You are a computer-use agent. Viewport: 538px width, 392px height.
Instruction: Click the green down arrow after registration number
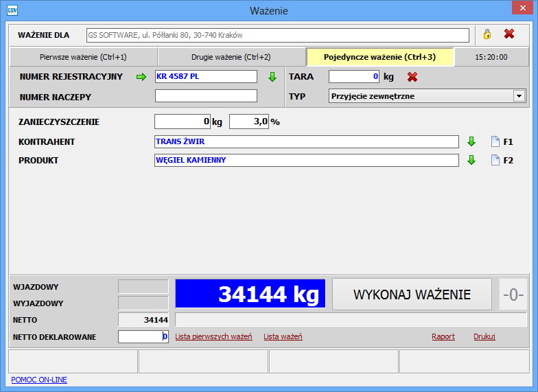(x=272, y=77)
